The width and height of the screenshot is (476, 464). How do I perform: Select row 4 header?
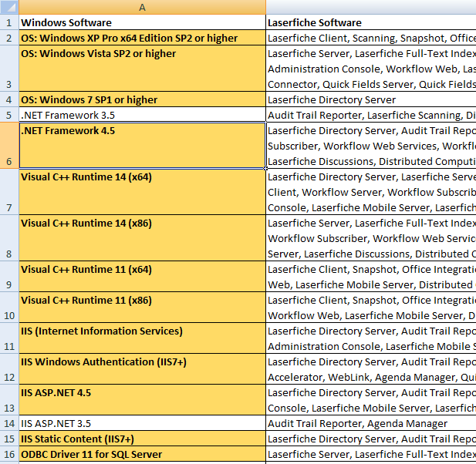point(9,99)
